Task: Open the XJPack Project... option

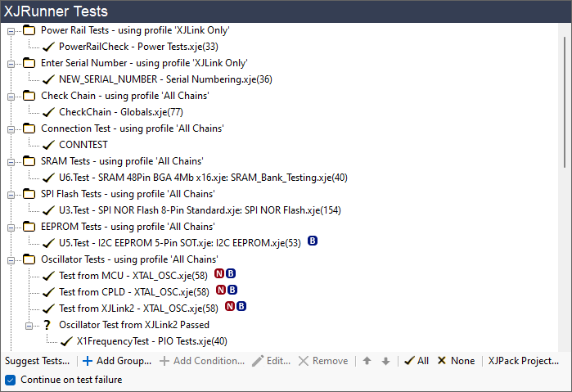Action: (x=524, y=361)
